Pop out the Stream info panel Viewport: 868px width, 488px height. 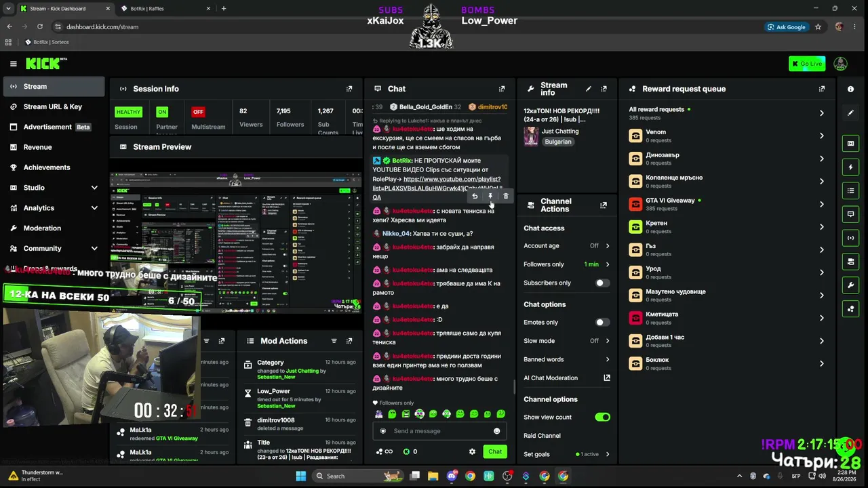point(604,89)
